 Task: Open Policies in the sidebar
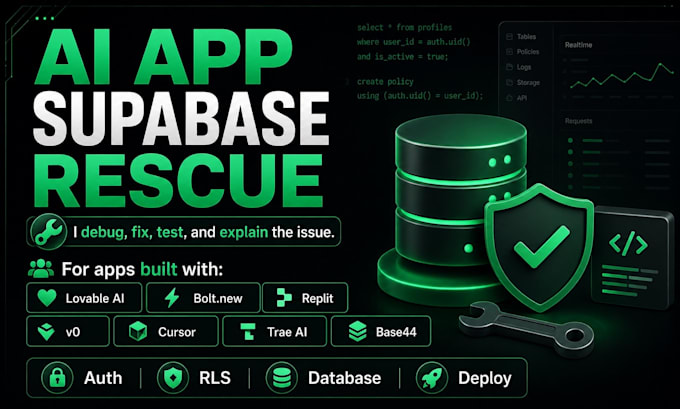[528, 52]
